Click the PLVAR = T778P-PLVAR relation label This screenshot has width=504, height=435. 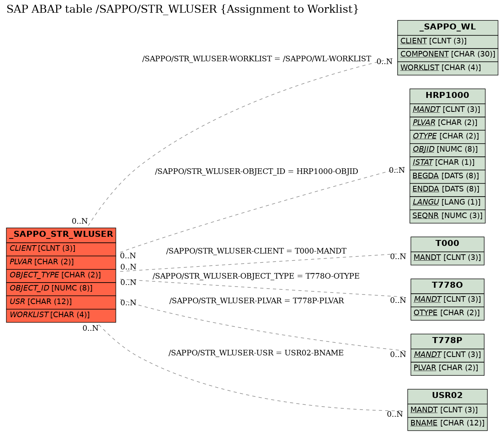[x=257, y=301]
